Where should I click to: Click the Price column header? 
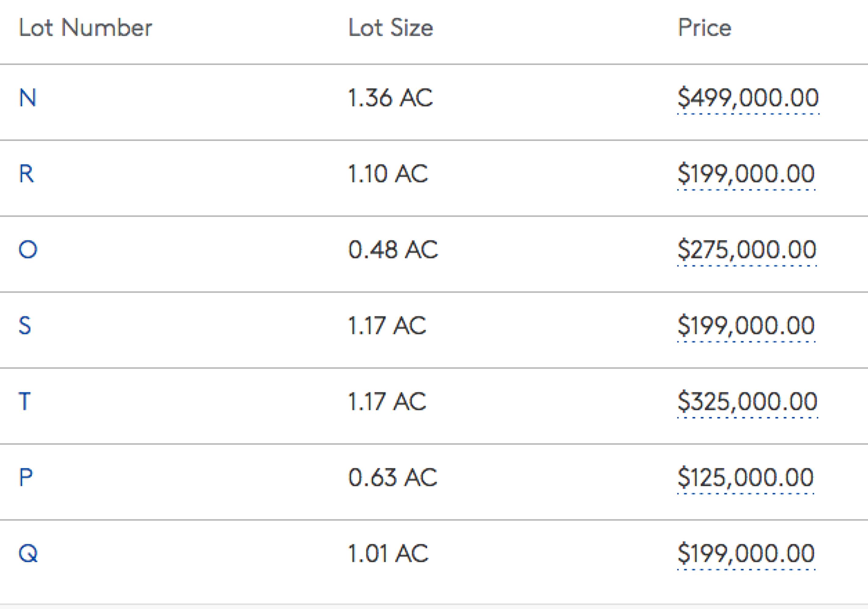[x=705, y=28]
